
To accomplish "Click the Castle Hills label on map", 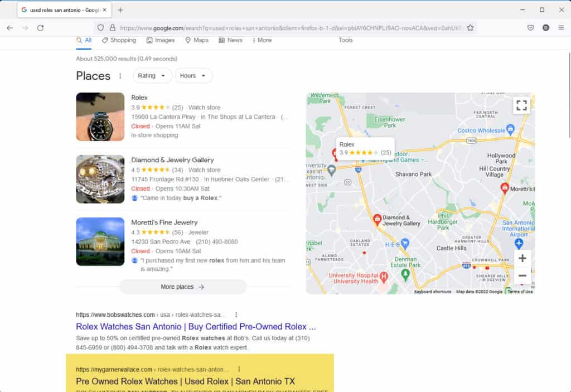I will click(451, 248).
